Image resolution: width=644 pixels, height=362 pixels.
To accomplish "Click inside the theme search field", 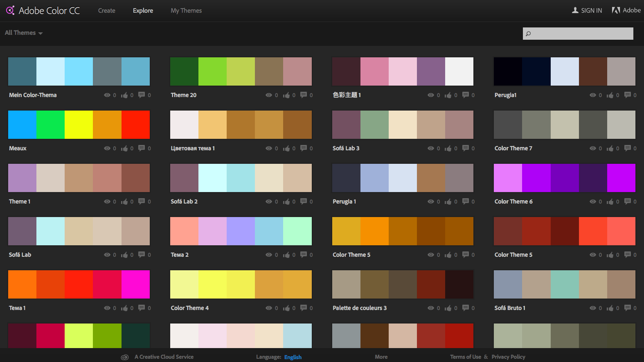I will (578, 34).
